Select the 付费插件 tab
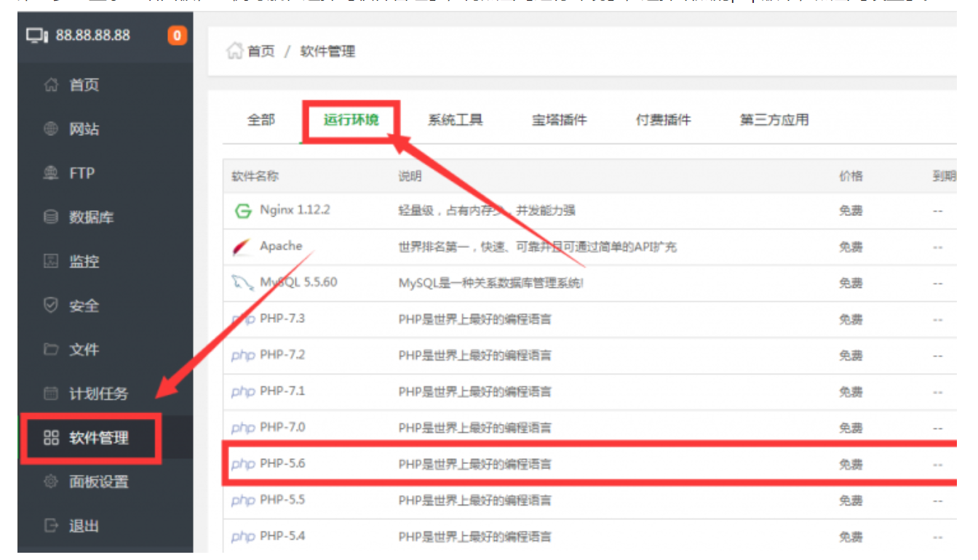This screenshot has height=560, width=978. (663, 120)
